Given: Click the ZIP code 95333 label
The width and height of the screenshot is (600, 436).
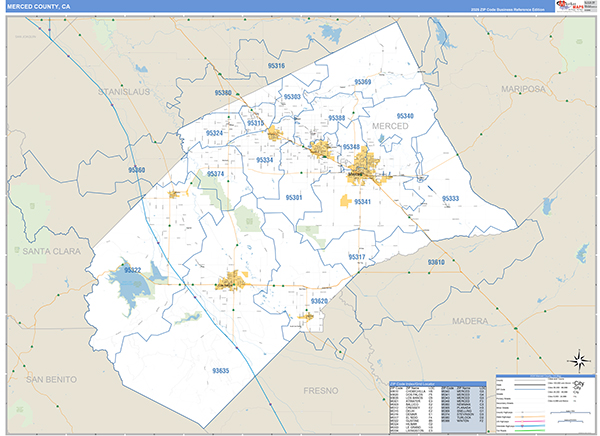Looking at the screenshot, I should (x=450, y=199).
